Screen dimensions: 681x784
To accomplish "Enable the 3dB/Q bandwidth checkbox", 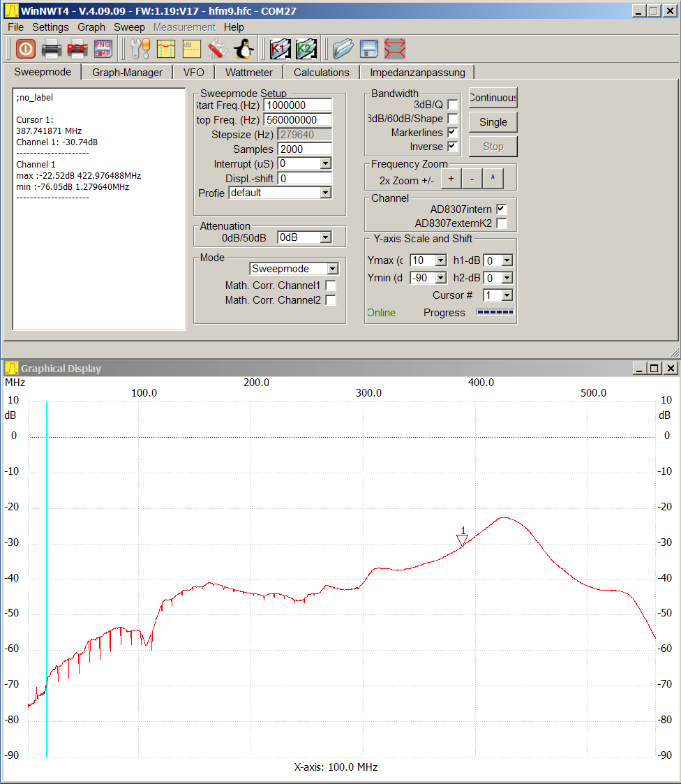I will tap(453, 105).
